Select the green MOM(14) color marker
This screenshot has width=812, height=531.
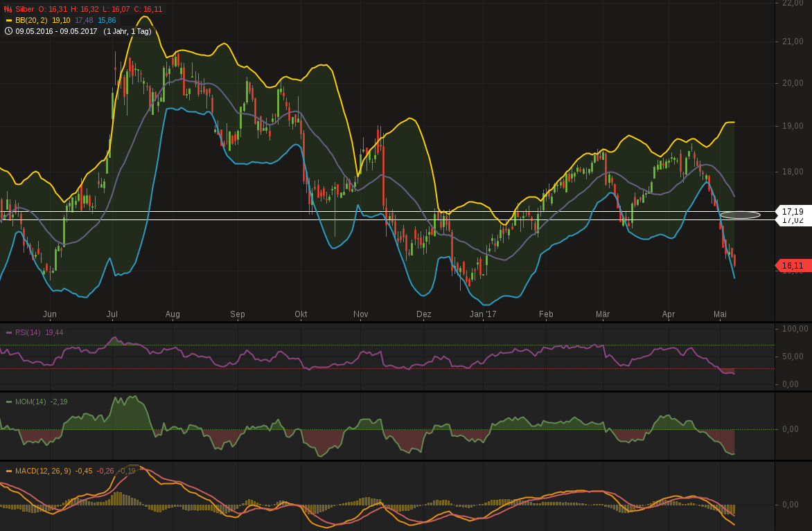pos(8,402)
